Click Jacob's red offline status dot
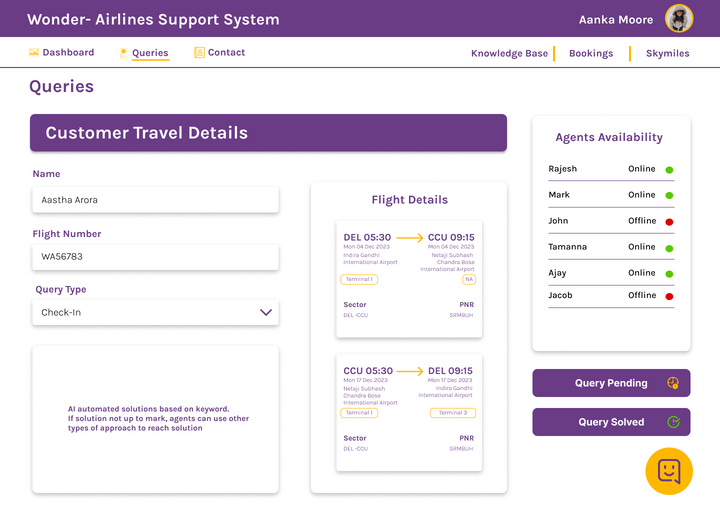The width and height of the screenshot is (720, 511). (669, 296)
